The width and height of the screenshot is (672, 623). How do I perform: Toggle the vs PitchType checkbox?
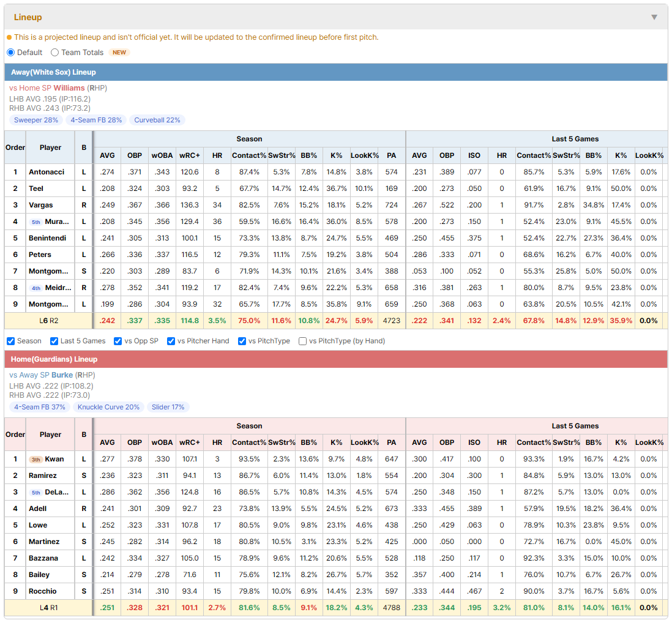242,341
